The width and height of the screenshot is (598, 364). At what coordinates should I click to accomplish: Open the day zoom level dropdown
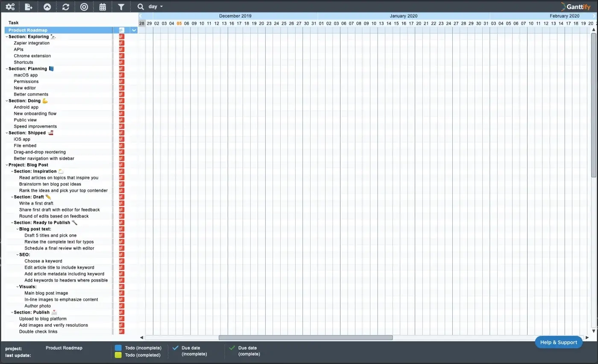pyautogui.click(x=155, y=6)
